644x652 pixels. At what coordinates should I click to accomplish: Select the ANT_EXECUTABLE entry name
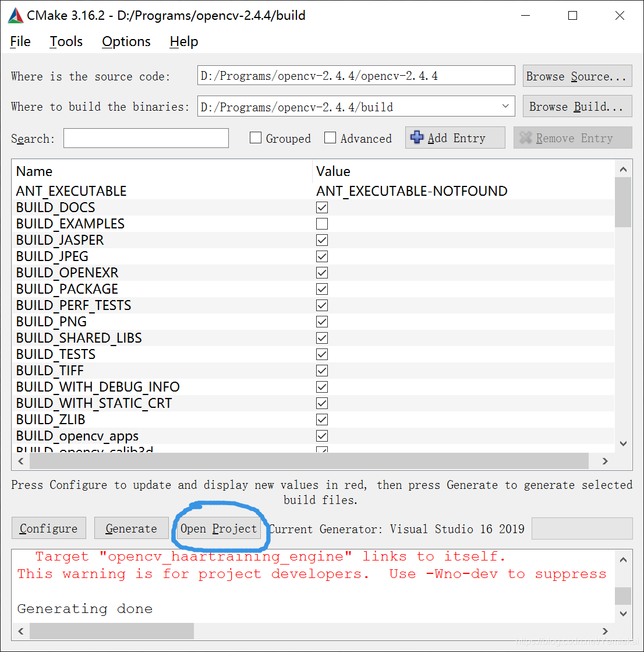pos(71,191)
